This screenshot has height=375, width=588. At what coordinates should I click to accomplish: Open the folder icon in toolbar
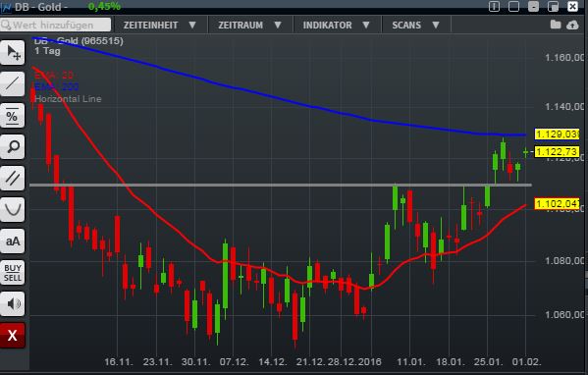[556, 25]
